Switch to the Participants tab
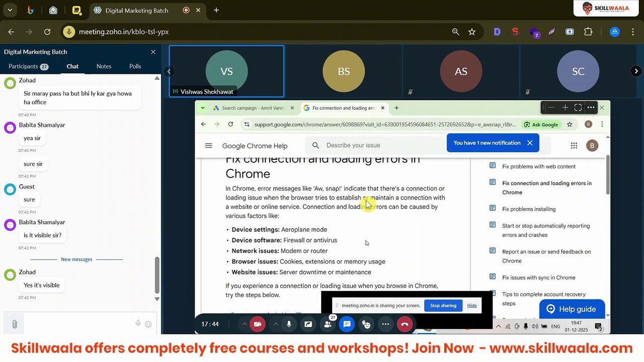 (x=28, y=66)
